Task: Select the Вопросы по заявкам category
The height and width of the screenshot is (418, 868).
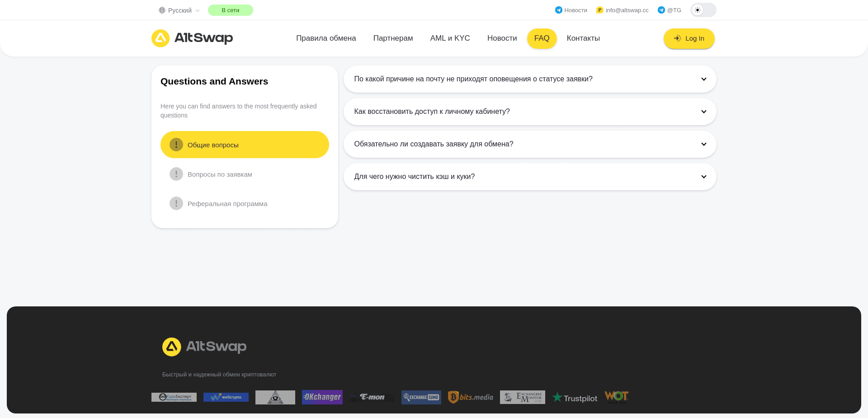Action: click(x=245, y=174)
